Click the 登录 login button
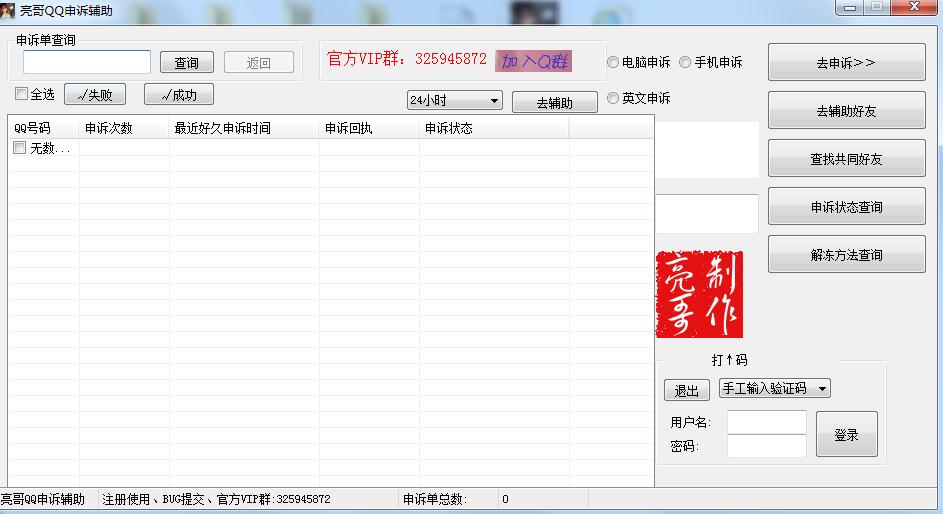Screen dimensions: 943x514 pyautogui.click(x=846, y=434)
